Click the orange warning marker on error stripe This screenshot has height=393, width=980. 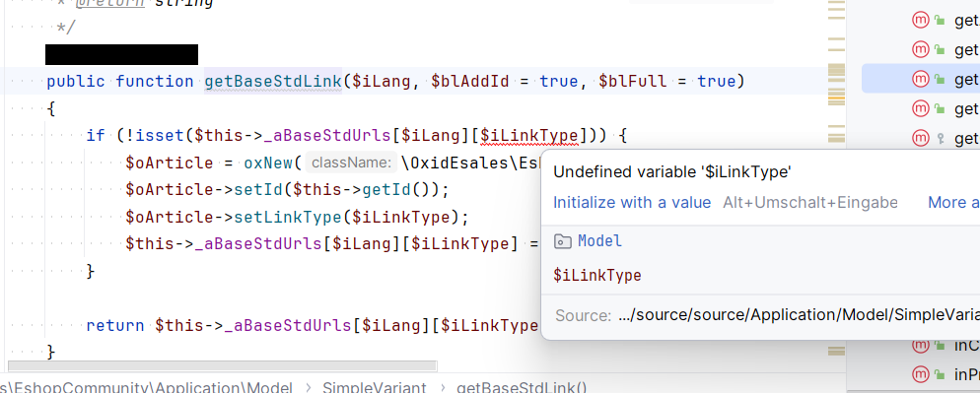(x=836, y=97)
